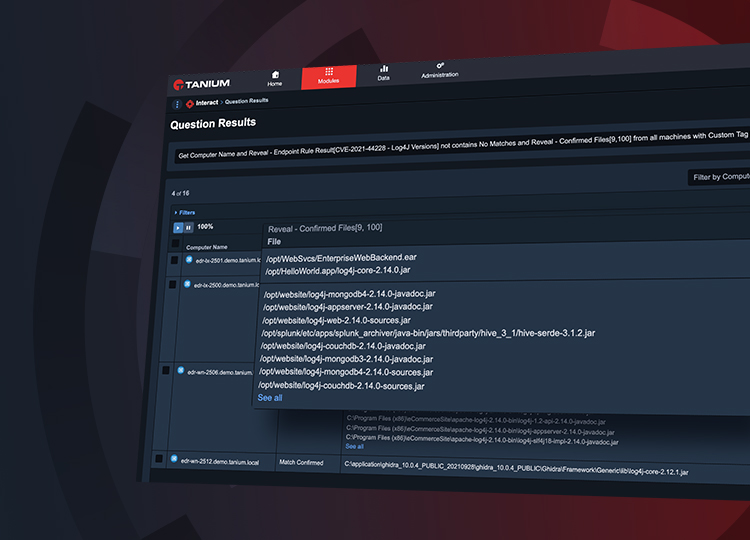Click the play button beside 100%

[178, 228]
